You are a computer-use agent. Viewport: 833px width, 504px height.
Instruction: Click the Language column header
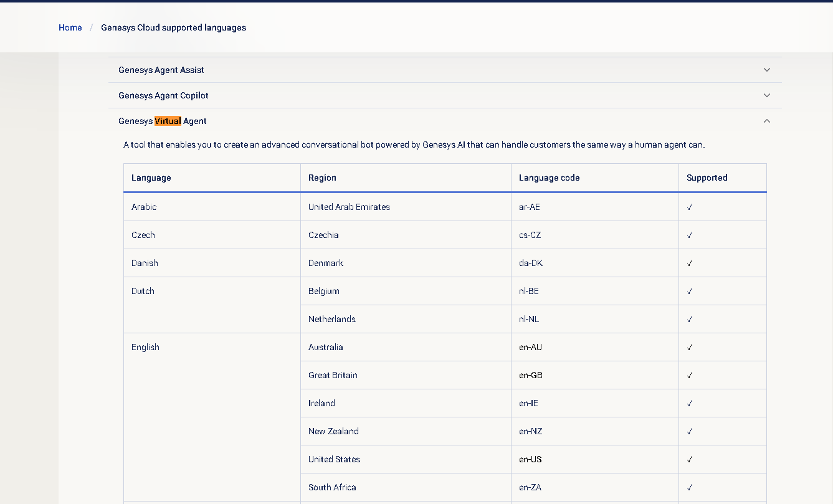pos(151,178)
